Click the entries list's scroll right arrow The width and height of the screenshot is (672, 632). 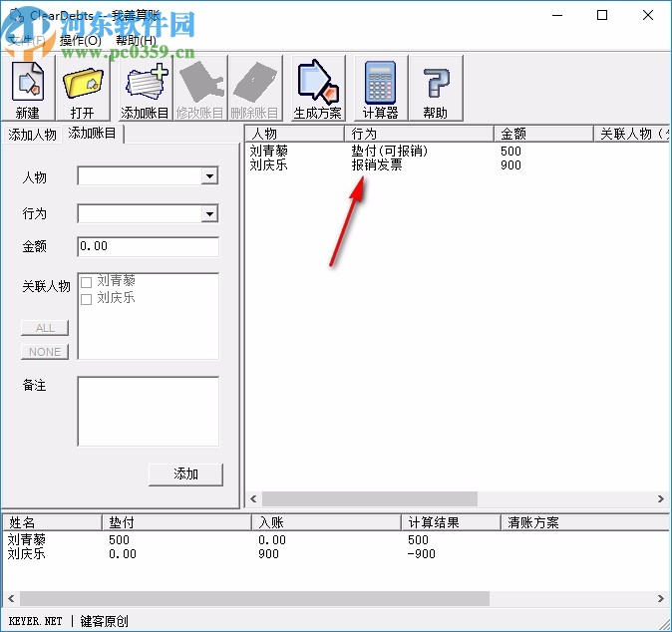(x=660, y=498)
